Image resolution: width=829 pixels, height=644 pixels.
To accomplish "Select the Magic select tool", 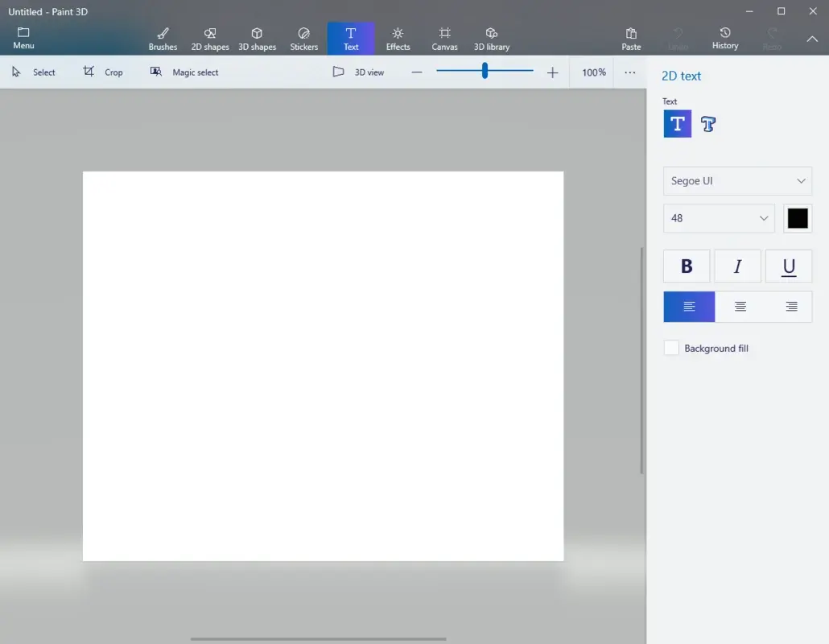I will pyautogui.click(x=184, y=72).
